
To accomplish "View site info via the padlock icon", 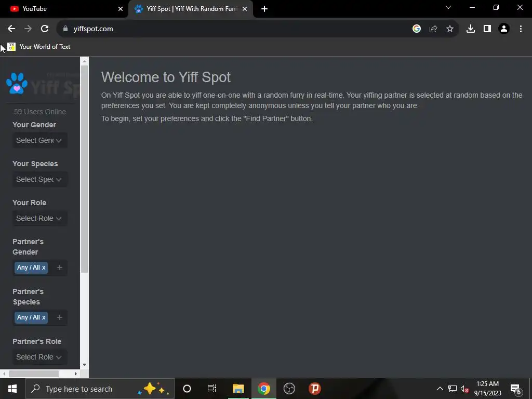I will 65,29.
